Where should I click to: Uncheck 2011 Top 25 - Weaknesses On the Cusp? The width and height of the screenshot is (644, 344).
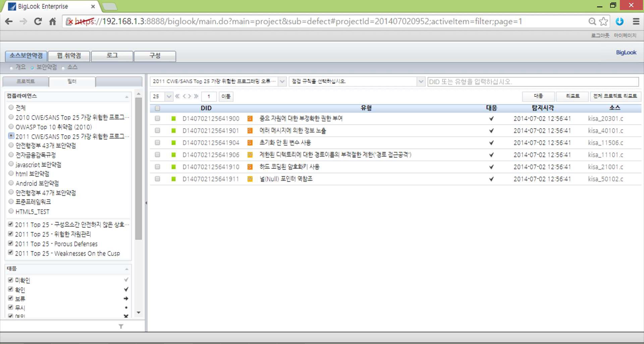click(x=10, y=253)
